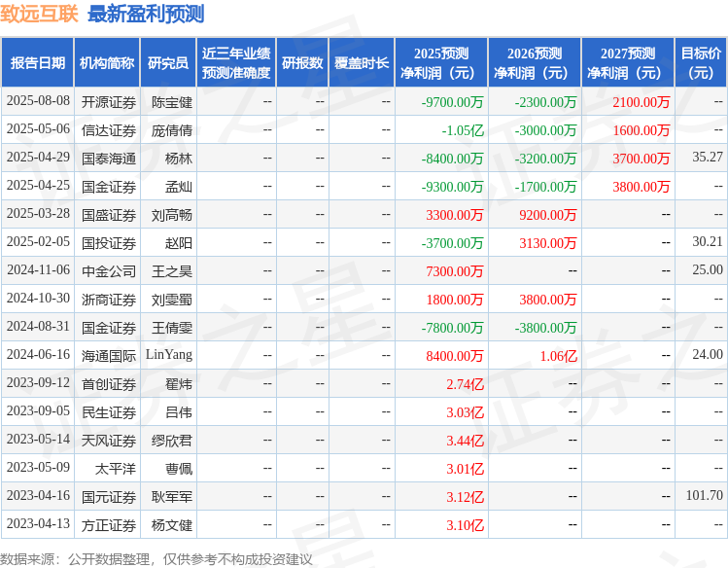The height and width of the screenshot is (568, 728).
Task: Click target price 30.21
Action: [708, 241]
